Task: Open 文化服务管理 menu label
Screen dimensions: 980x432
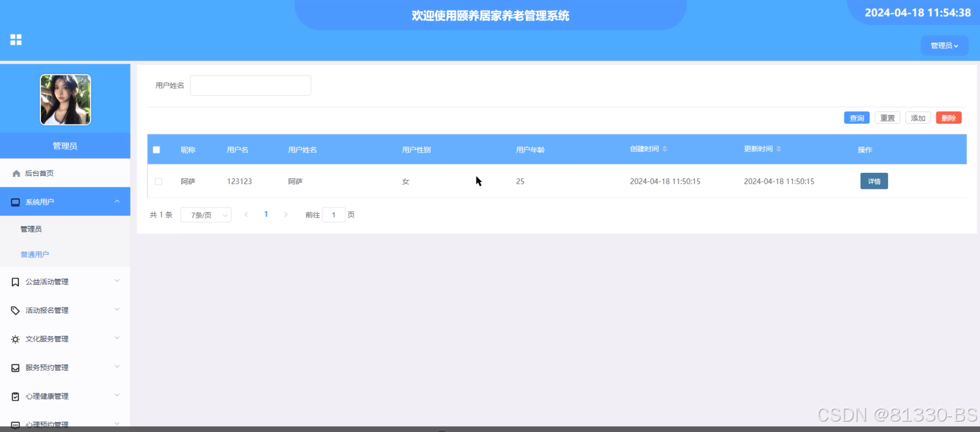Action: (x=47, y=339)
